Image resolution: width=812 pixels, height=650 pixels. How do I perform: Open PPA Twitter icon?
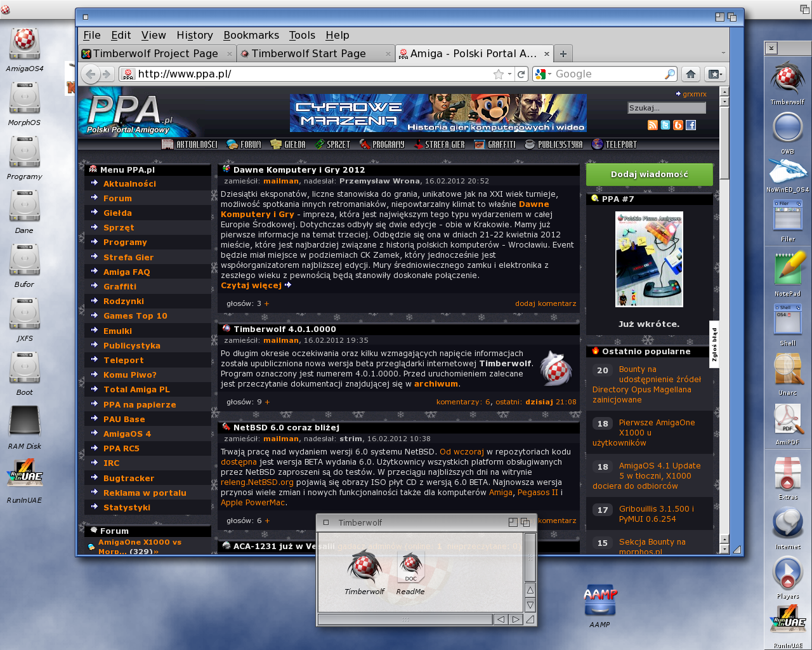665,125
